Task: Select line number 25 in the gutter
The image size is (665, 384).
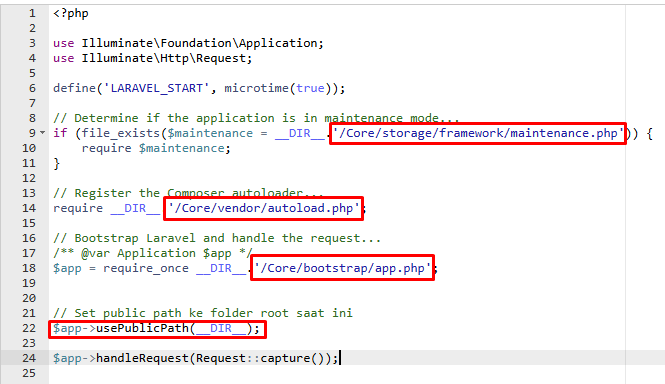Action: coord(29,373)
